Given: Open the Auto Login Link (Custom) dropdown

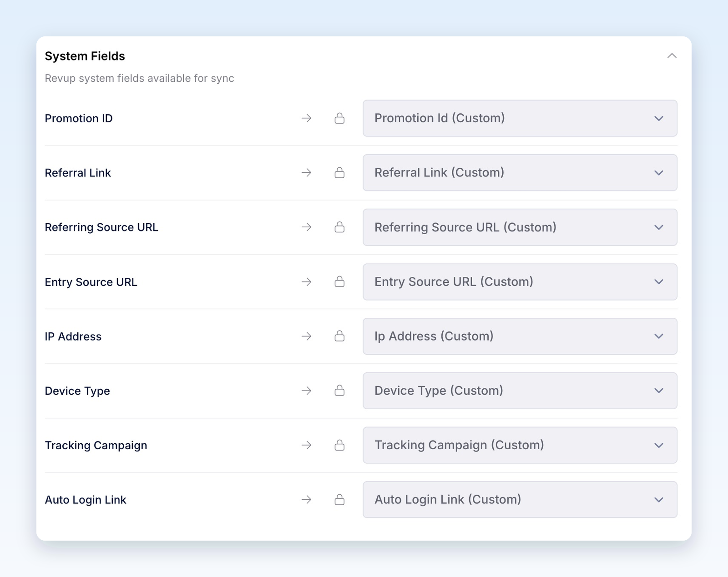Looking at the screenshot, I should pos(520,500).
